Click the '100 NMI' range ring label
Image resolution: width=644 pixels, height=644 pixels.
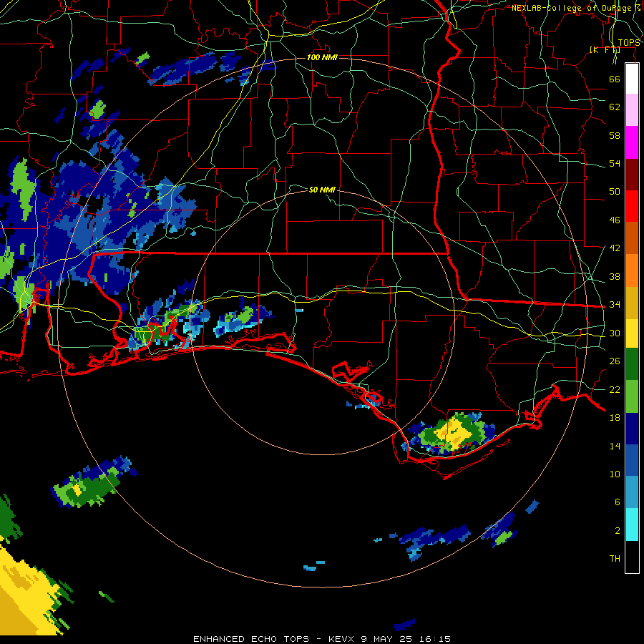(322, 57)
